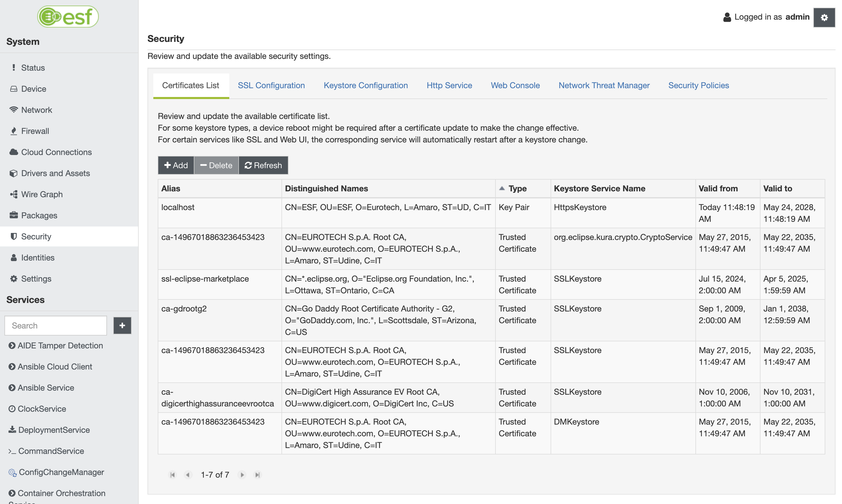Image resolution: width=842 pixels, height=504 pixels.
Task: Click the Firewall flame icon
Action: [13, 131]
